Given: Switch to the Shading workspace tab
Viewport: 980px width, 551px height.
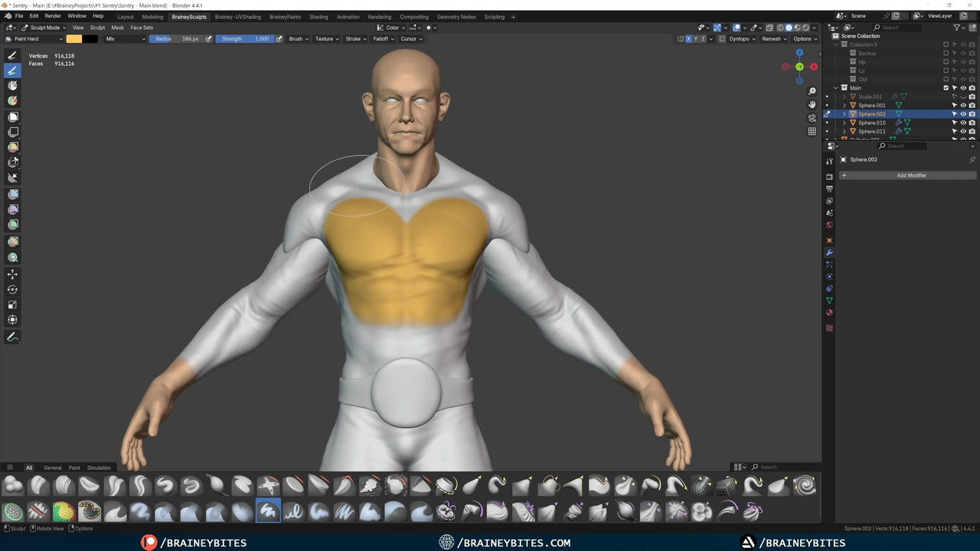Looking at the screenshot, I should (318, 16).
